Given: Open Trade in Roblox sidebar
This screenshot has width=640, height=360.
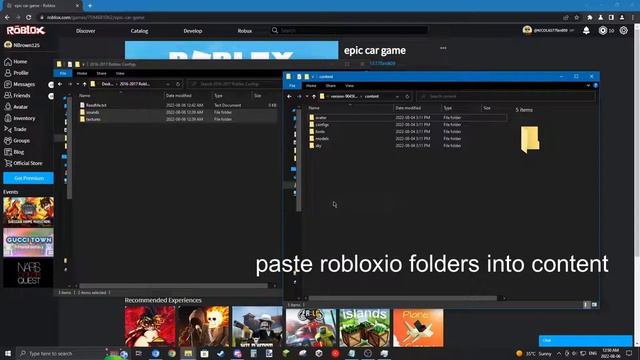Looking at the screenshot, I should pyautogui.click(x=15, y=129).
